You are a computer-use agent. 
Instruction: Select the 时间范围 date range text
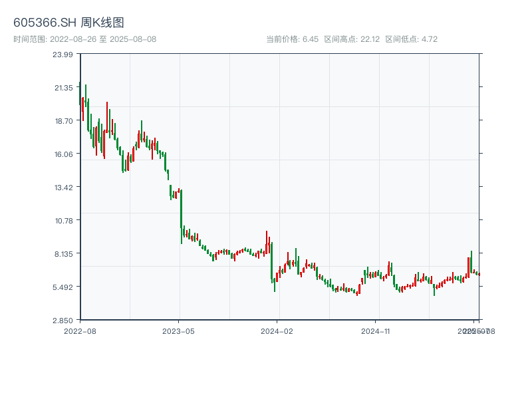(x=85, y=39)
